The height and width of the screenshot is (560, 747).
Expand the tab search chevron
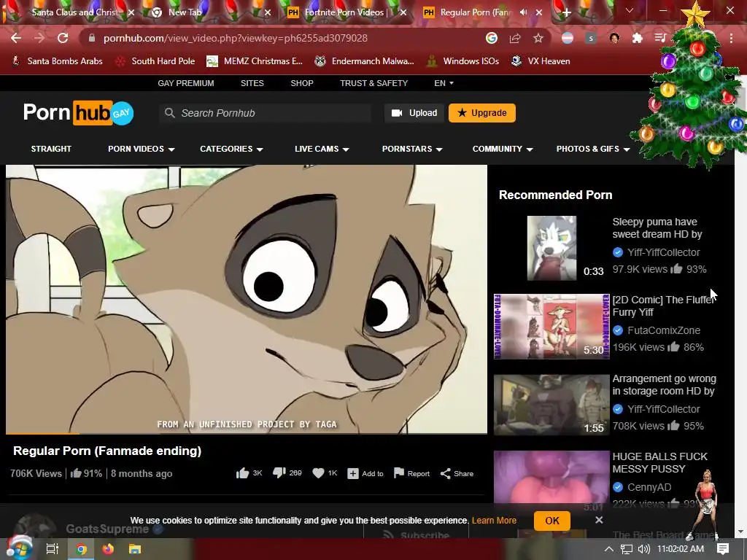point(629,10)
